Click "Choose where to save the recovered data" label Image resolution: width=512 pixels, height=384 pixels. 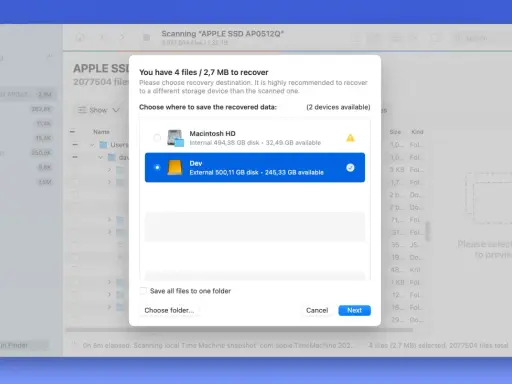pos(208,107)
